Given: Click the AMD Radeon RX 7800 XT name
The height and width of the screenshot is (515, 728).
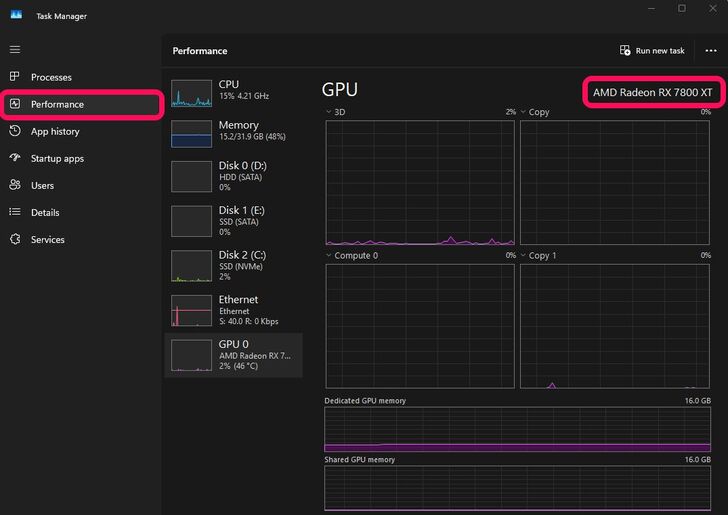Looking at the screenshot, I should tap(652, 92).
